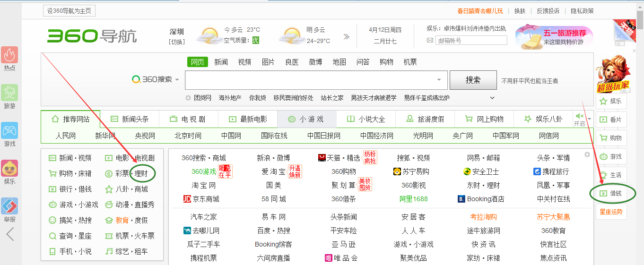
Task: Open the 游戏 gamepad sidebar icon
Action: pos(9,130)
